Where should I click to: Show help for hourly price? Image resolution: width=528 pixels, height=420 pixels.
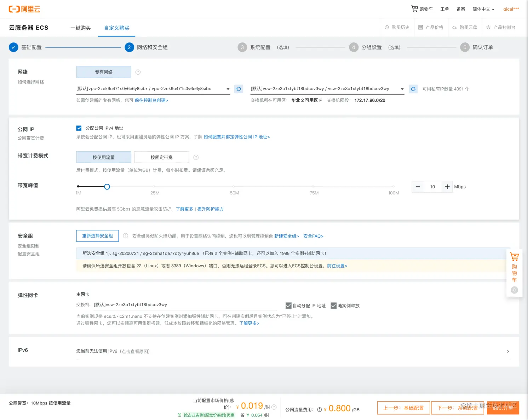274,407
